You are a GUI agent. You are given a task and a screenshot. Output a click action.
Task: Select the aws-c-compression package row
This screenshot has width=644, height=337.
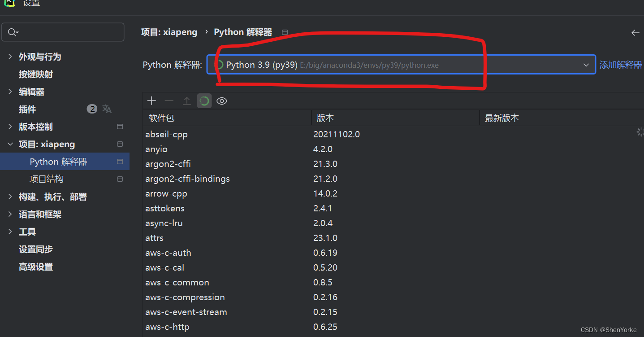click(393, 297)
